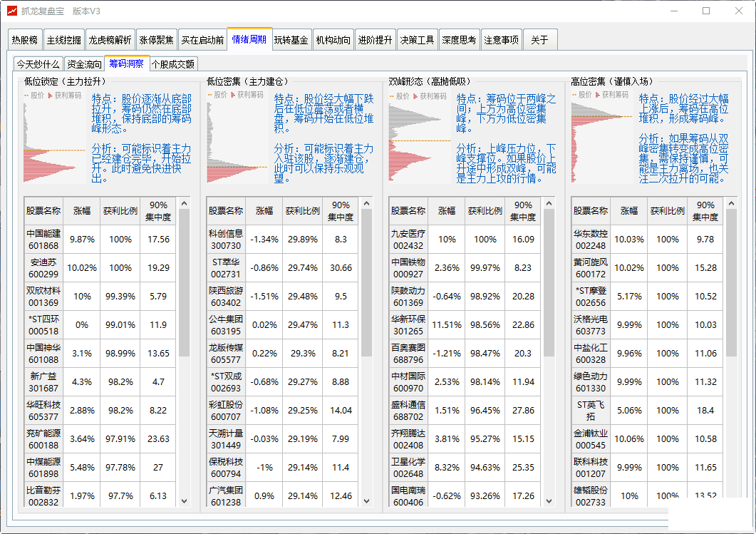This screenshot has height=534, width=756.
Task: Show the 个股成交额 sub-tab
Action: click(x=173, y=64)
